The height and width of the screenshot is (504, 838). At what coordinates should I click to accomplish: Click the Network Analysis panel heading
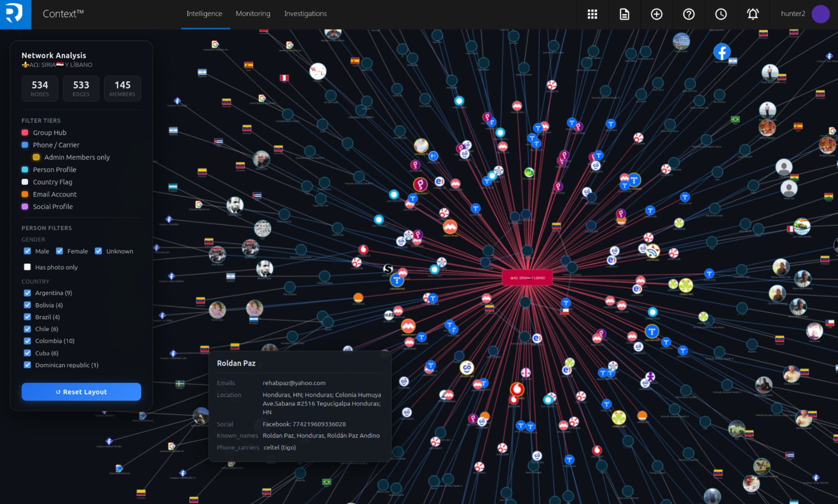click(x=54, y=55)
